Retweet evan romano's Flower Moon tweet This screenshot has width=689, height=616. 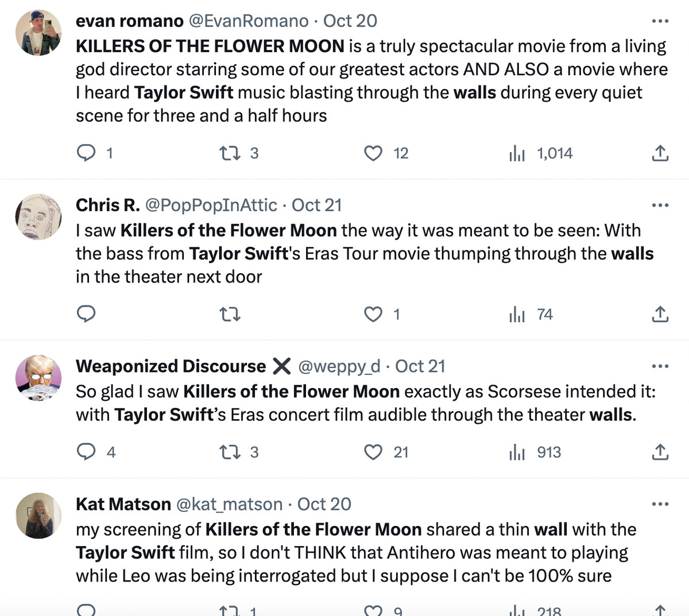230,153
